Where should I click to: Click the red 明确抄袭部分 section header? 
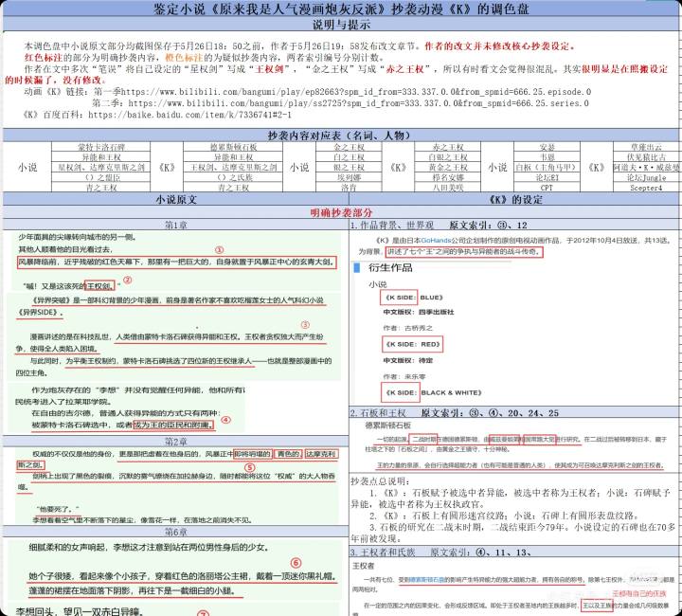point(341,212)
